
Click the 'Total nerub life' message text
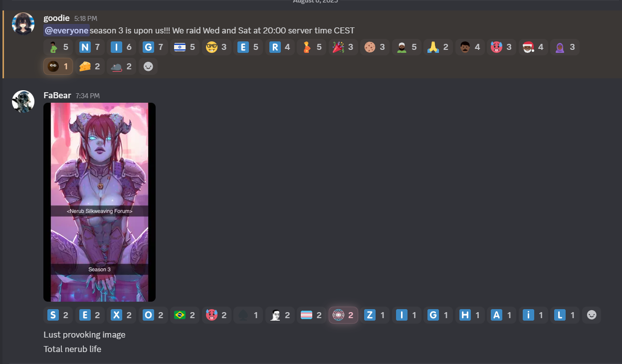72,349
